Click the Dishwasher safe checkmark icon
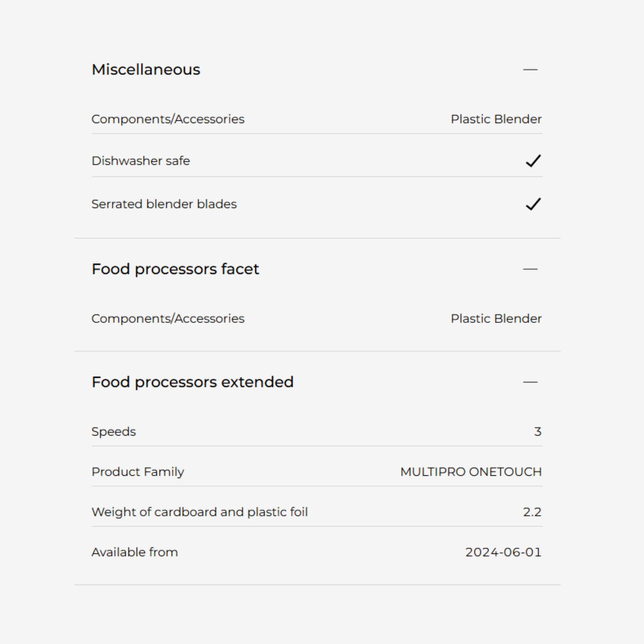The height and width of the screenshot is (644, 644). click(533, 161)
